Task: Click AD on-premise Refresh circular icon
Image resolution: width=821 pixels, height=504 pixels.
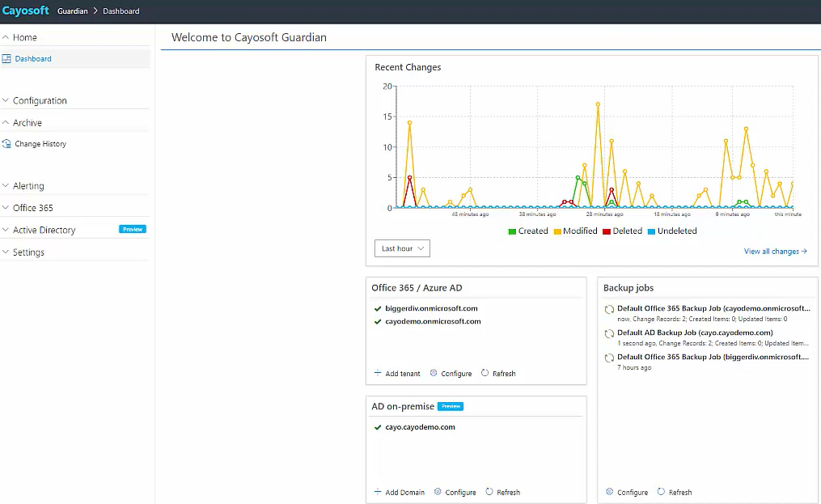Action: (489, 492)
